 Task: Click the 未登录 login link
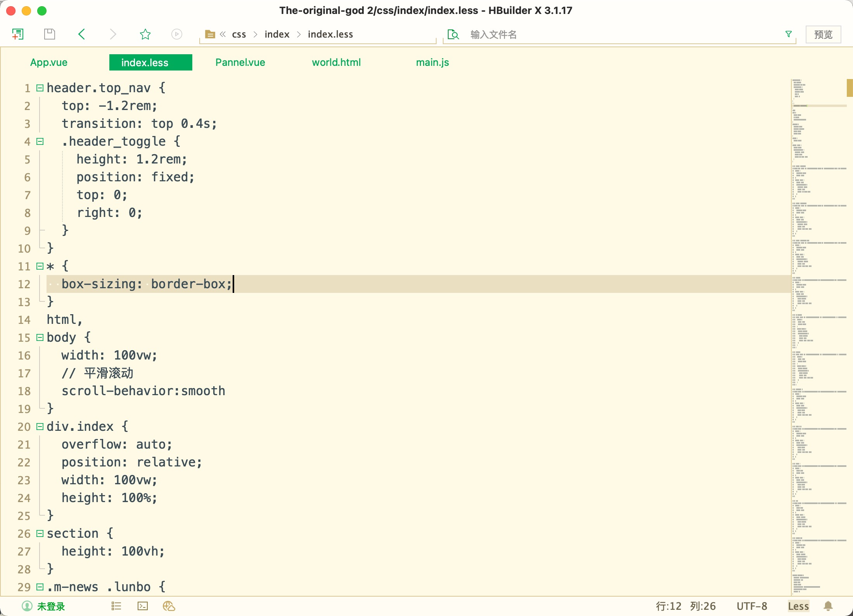click(x=50, y=606)
